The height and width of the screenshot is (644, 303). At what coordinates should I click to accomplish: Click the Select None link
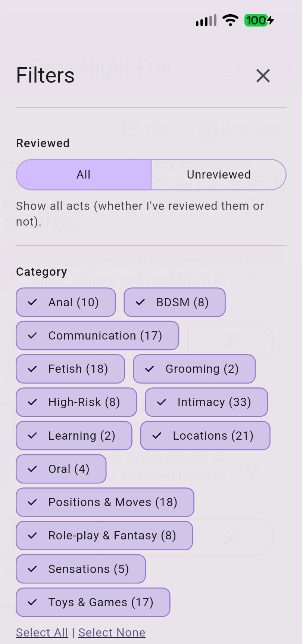pyautogui.click(x=112, y=632)
